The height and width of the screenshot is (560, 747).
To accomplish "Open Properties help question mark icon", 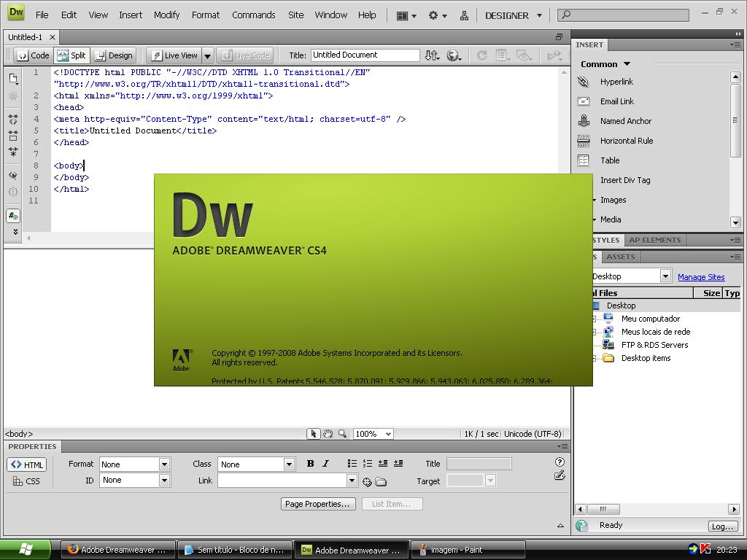I will coord(560,462).
